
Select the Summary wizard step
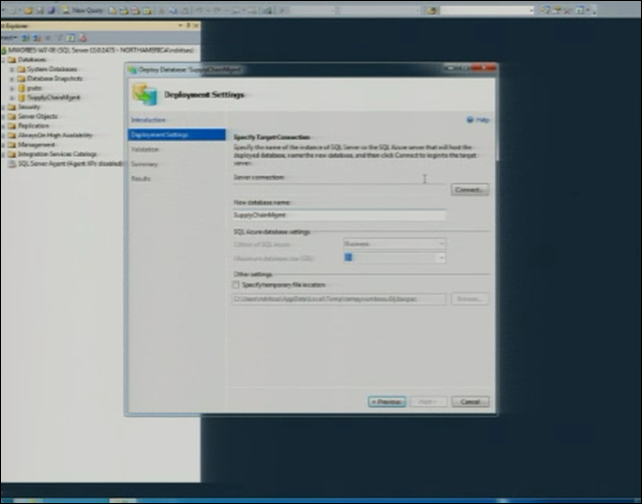145,164
